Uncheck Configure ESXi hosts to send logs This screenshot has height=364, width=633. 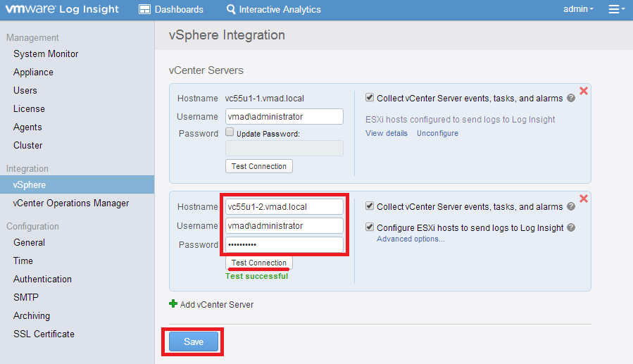click(370, 227)
